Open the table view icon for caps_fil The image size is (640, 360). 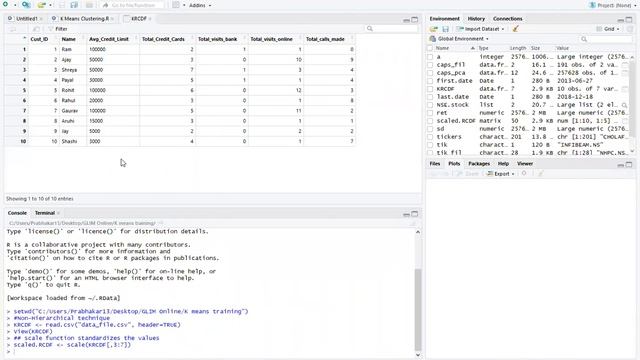pos(625,65)
